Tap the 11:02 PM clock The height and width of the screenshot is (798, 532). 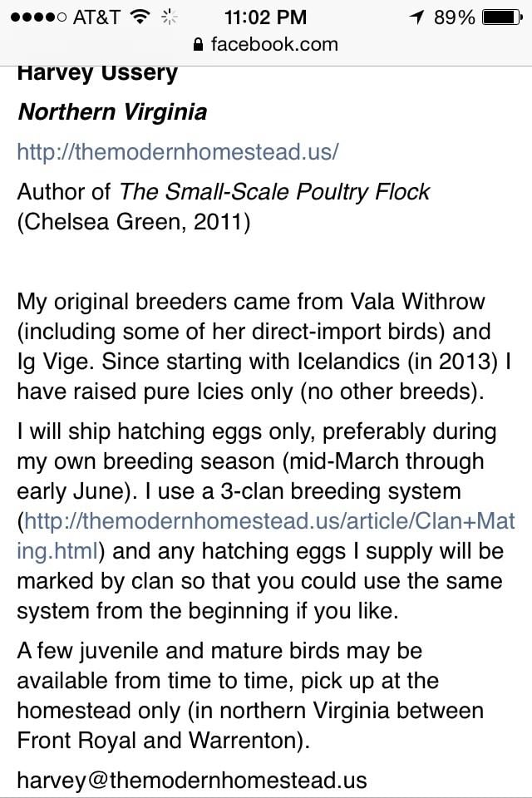265,17
